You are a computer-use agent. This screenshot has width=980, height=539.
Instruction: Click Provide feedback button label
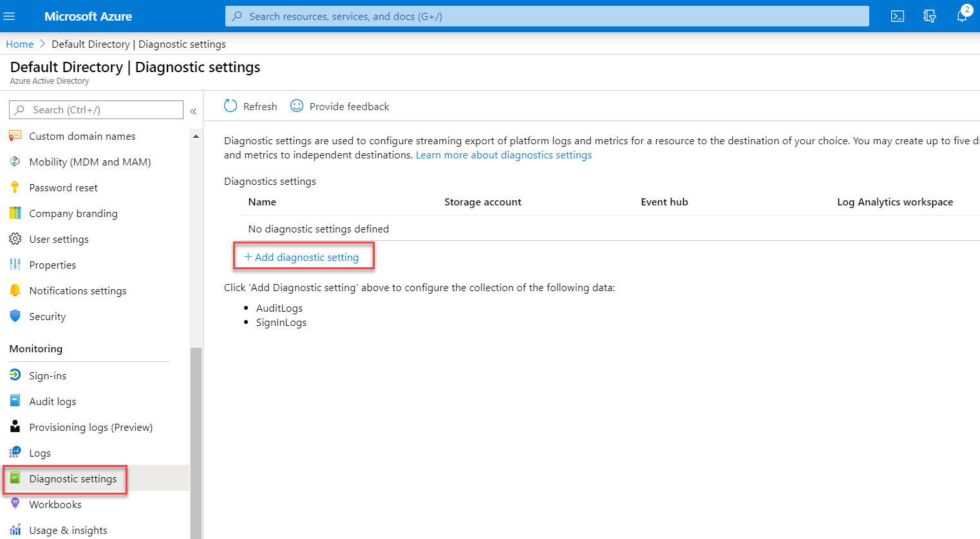(349, 106)
